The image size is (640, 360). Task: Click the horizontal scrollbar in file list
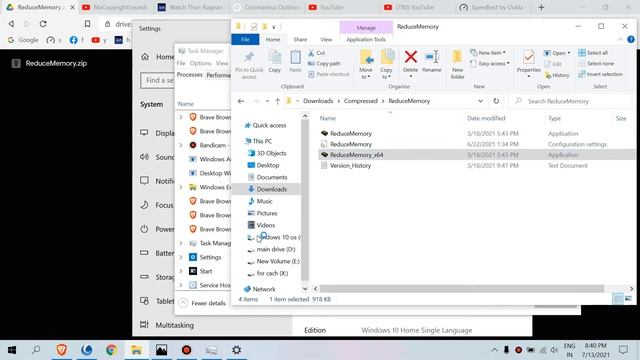pos(461,289)
